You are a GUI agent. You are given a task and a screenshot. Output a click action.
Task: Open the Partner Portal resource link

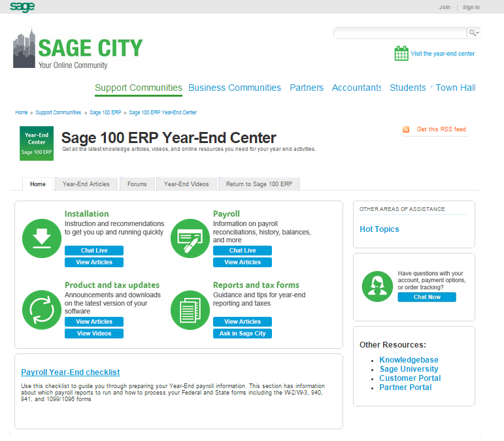(x=405, y=387)
